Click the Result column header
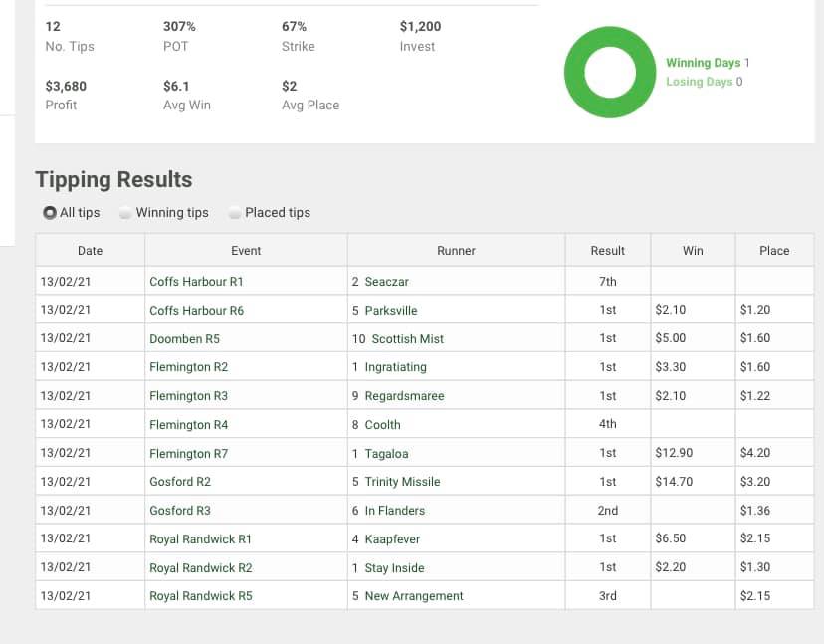Screen dimensions: 824x644 (608, 251)
